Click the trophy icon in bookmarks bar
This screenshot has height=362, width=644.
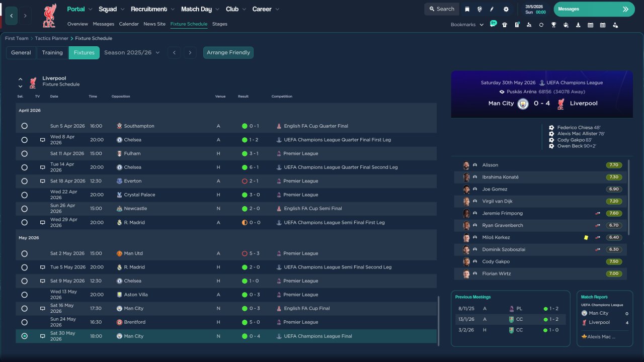coord(553,25)
